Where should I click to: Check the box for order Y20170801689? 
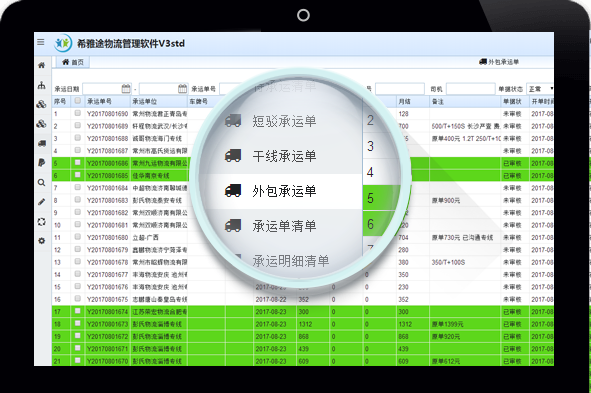78,125
